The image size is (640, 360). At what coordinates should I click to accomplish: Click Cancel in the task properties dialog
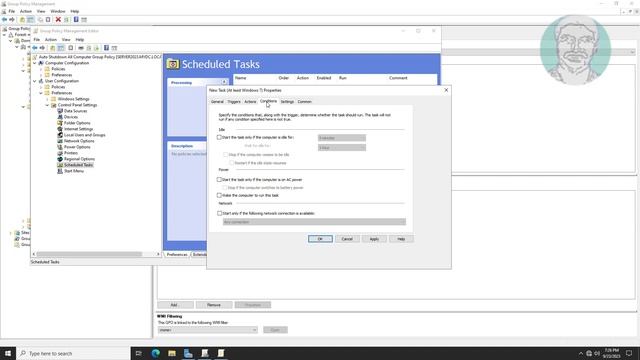pyautogui.click(x=347, y=239)
